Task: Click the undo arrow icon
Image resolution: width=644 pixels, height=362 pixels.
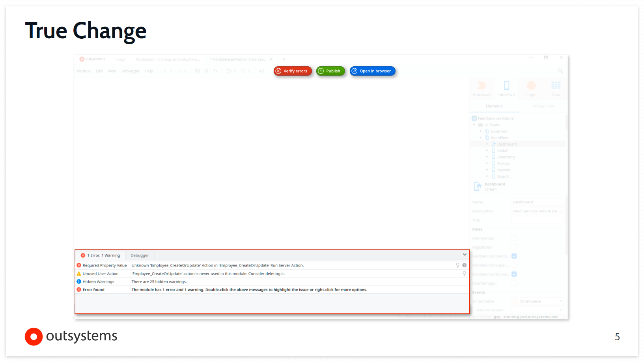Action: point(229,71)
